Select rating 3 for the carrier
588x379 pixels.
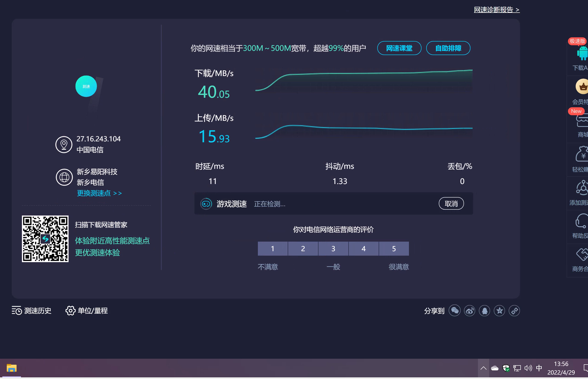point(333,249)
